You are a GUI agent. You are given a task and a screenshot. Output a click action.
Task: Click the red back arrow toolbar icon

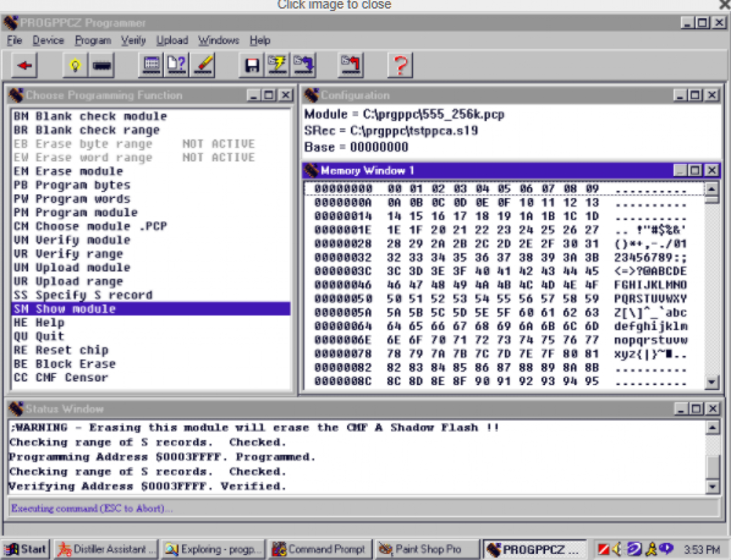coord(24,65)
